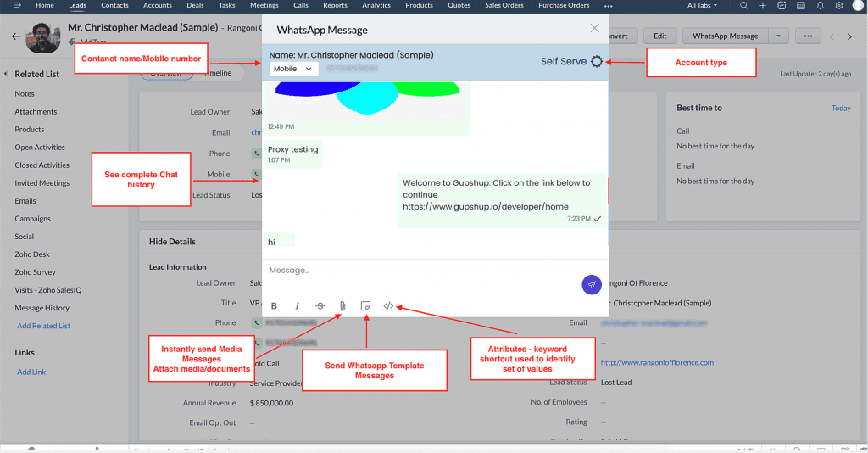Open Closed Activities in Related List

[42, 165]
